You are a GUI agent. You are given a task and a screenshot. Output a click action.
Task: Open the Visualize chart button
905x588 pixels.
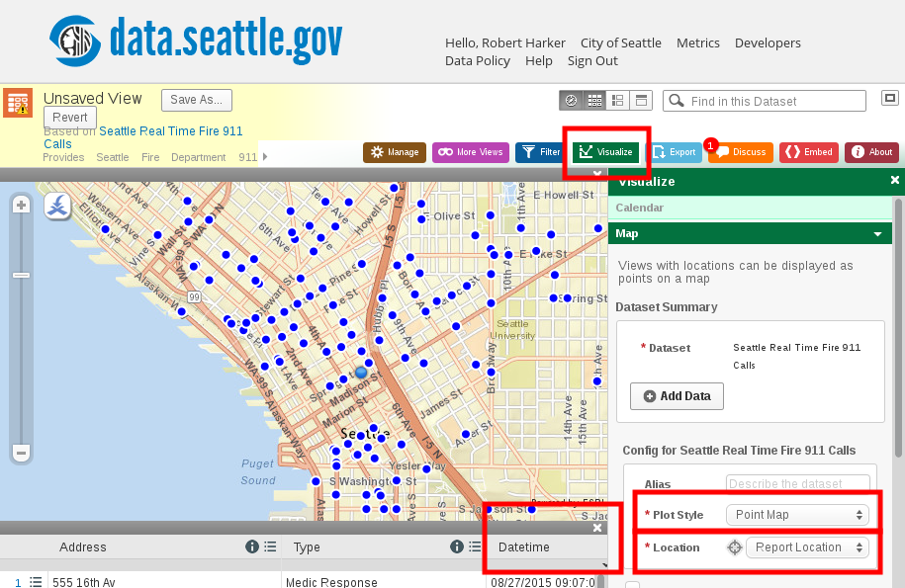[606, 152]
